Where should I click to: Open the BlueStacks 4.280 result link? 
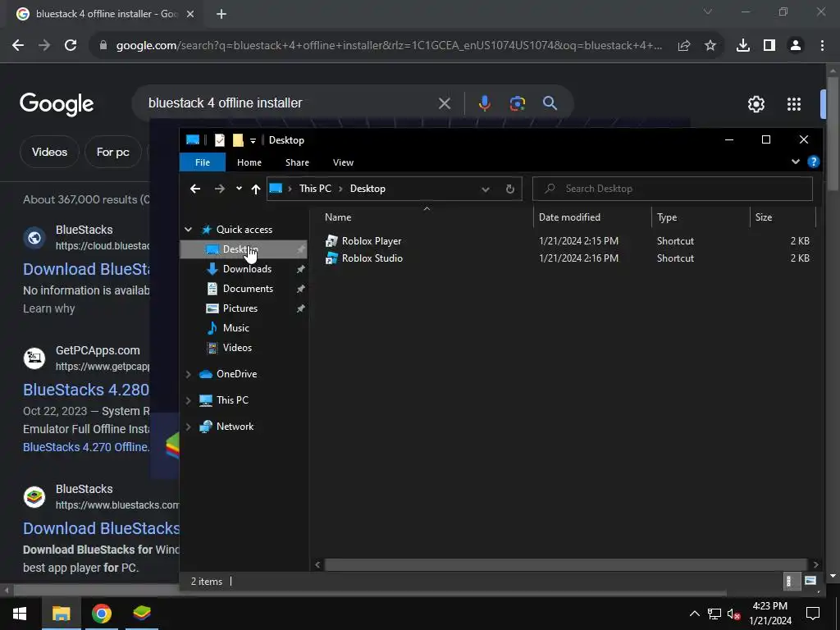point(86,390)
